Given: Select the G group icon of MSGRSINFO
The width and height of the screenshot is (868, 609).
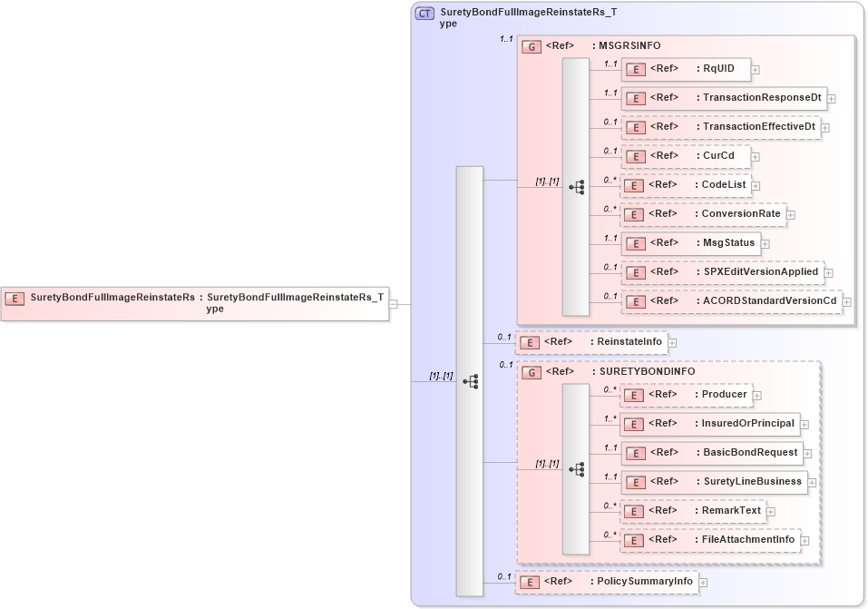Looking at the screenshot, I should pos(533,45).
